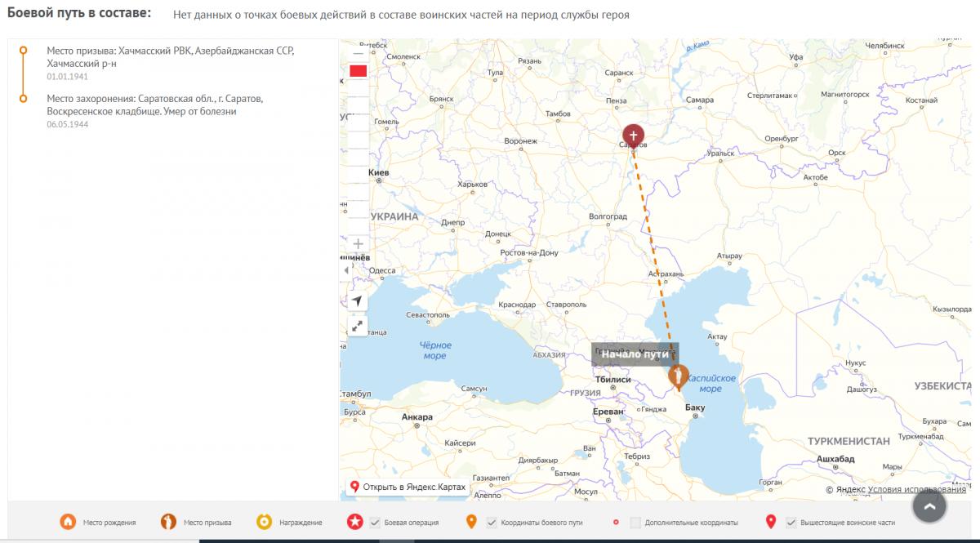Viewport: 980px width, 543px height.
Task: Click the Баку city label on map
Action: click(696, 406)
